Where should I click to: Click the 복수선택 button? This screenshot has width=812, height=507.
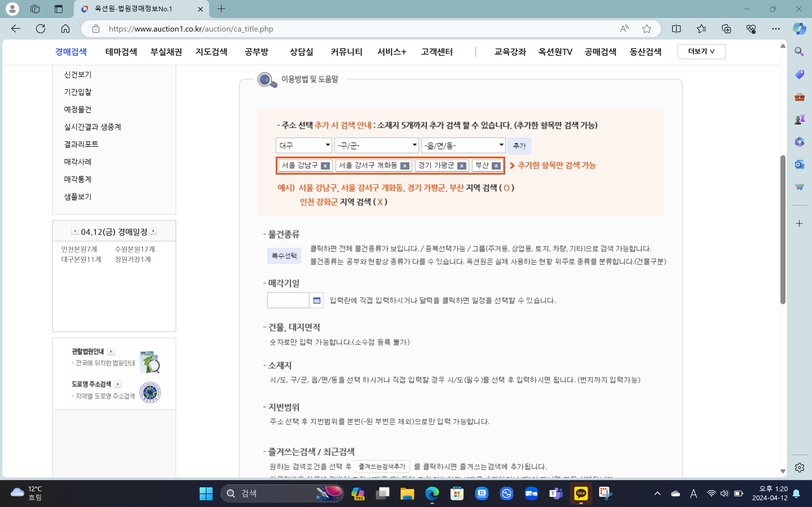pos(284,256)
